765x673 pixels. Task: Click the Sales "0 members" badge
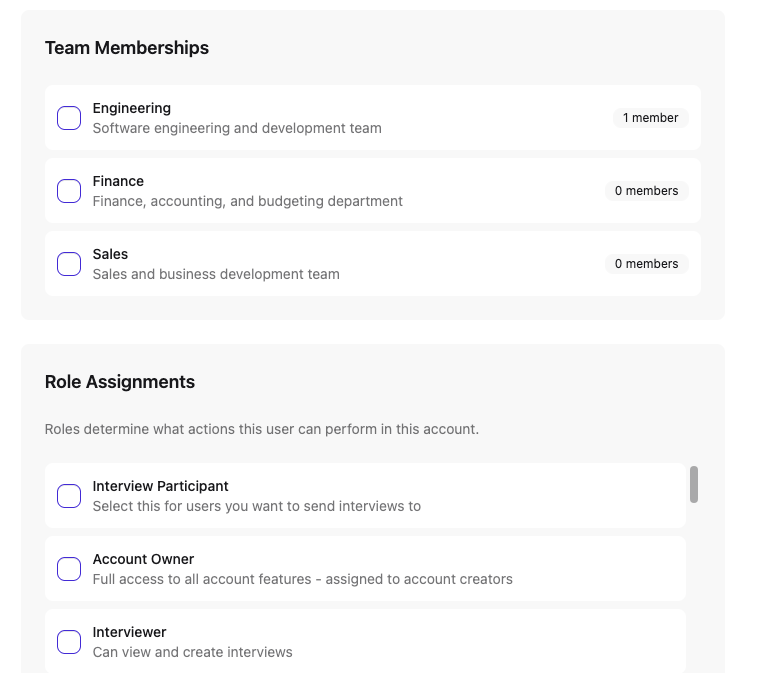click(646, 264)
